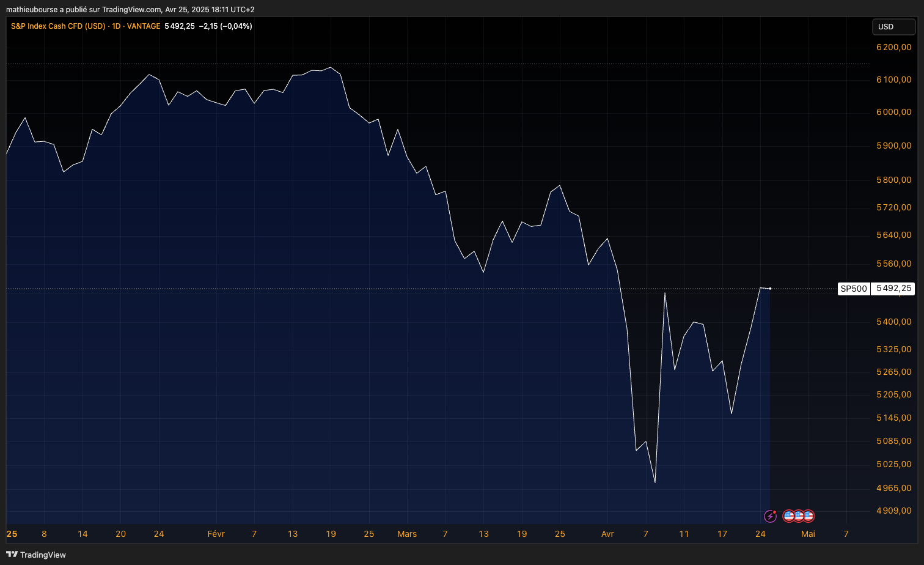
Task: Click the 5 205,00 price axis label
Action: pyautogui.click(x=893, y=394)
